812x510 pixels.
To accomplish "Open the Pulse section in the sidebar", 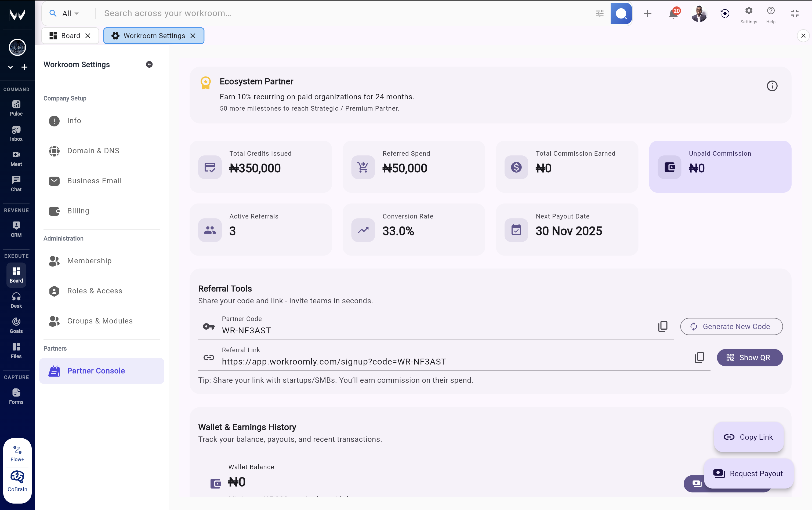I will point(16,107).
